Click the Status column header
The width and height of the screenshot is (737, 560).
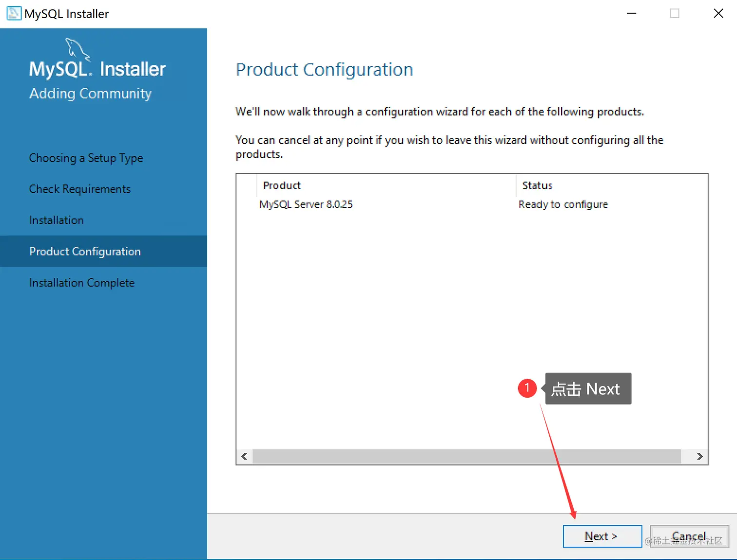[611, 185]
